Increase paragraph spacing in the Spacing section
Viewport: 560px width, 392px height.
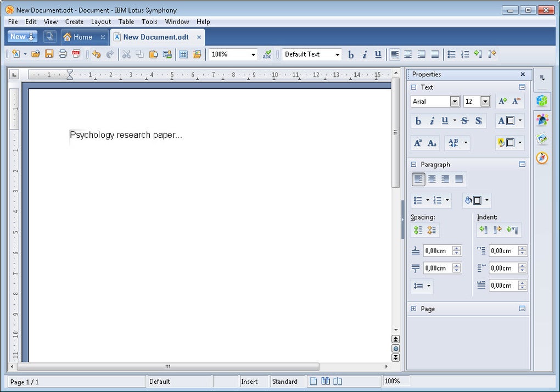[x=418, y=230]
